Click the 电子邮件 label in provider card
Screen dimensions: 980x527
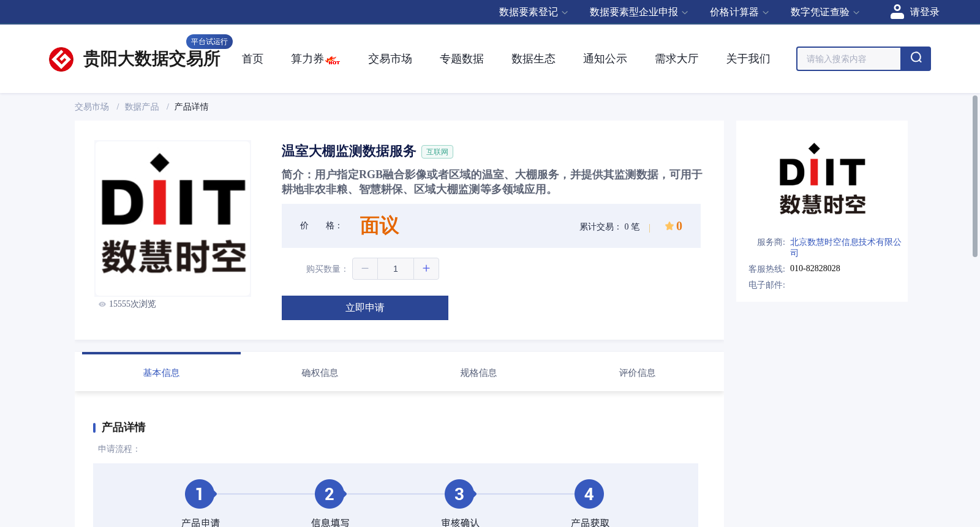click(767, 285)
